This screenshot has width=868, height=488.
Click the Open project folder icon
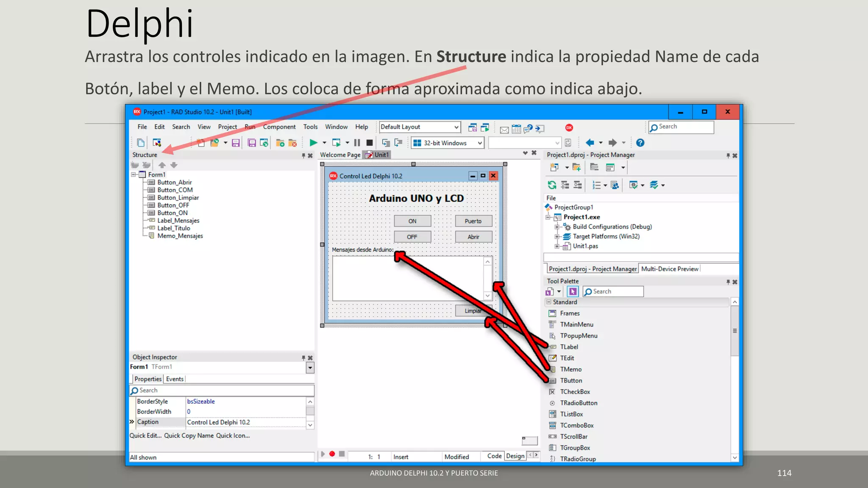[214, 143]
